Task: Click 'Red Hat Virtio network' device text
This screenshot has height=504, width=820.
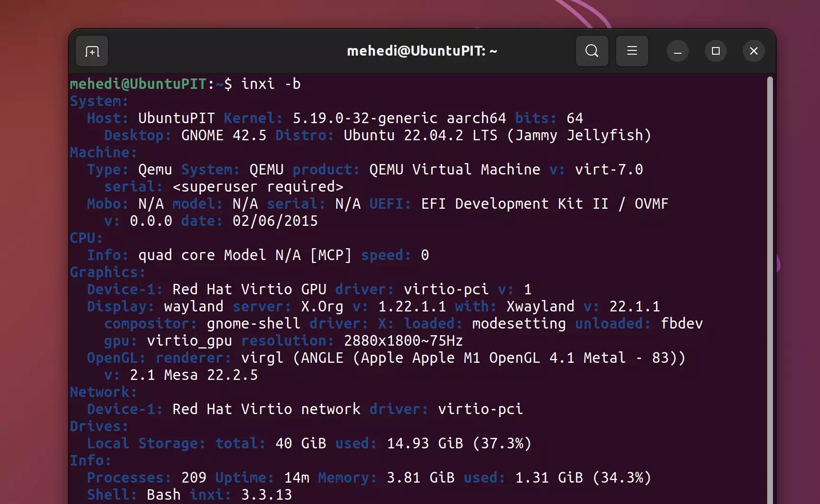Action: point(266,409)
